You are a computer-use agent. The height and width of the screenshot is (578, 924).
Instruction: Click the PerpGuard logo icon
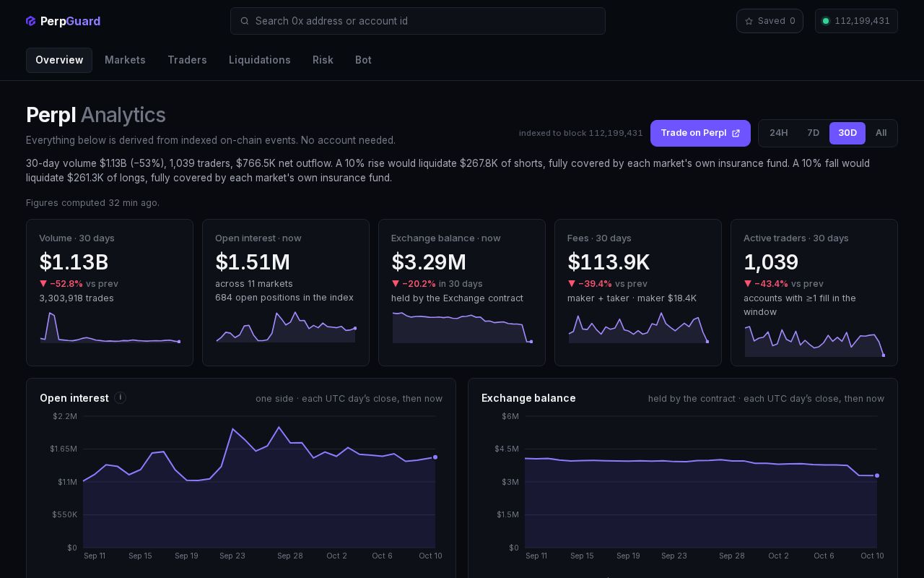pos(30,21)
